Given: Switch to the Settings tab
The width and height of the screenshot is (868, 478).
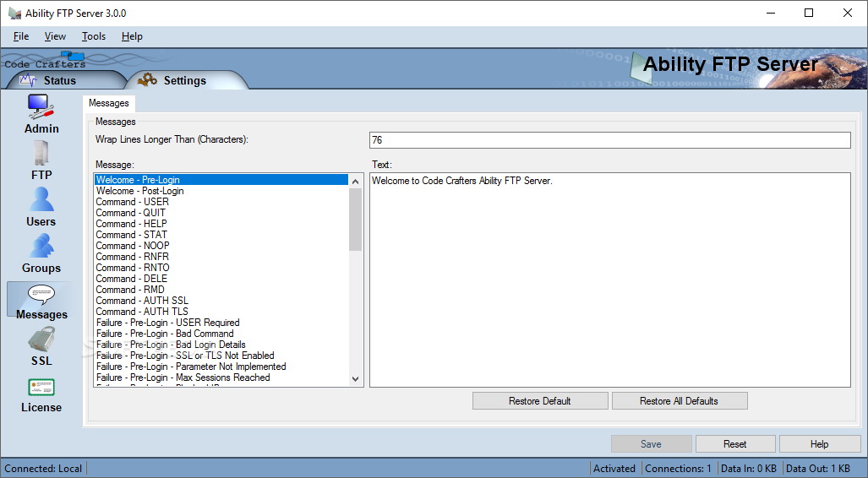Looking at the screenshot, I should point(185,80).
